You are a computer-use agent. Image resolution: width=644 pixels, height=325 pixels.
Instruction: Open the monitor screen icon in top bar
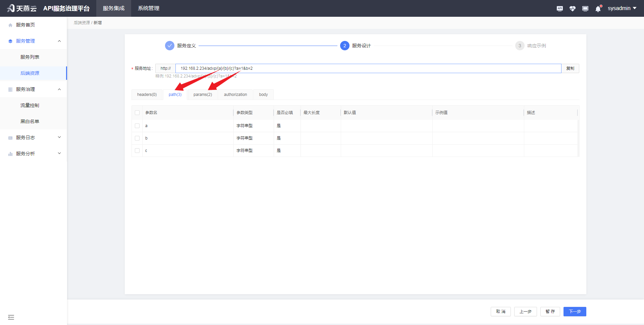pyautogui.click(x=585, y=8)
